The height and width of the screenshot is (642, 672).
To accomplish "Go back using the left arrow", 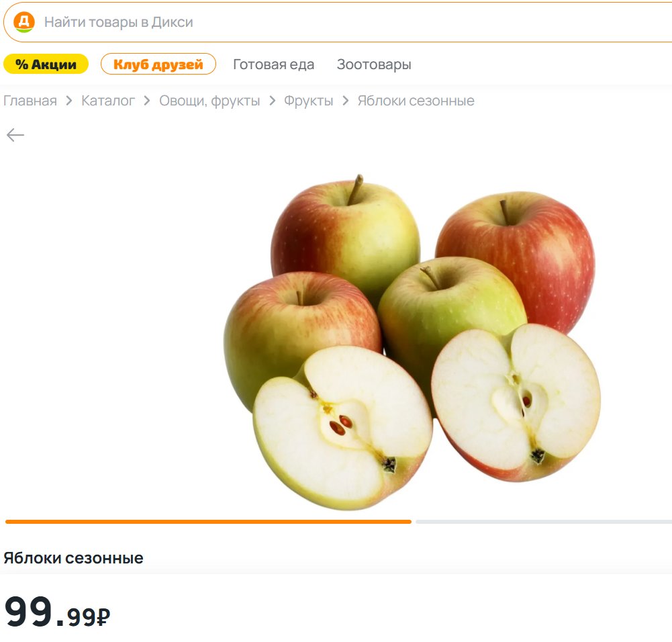I will pos(15,135).
